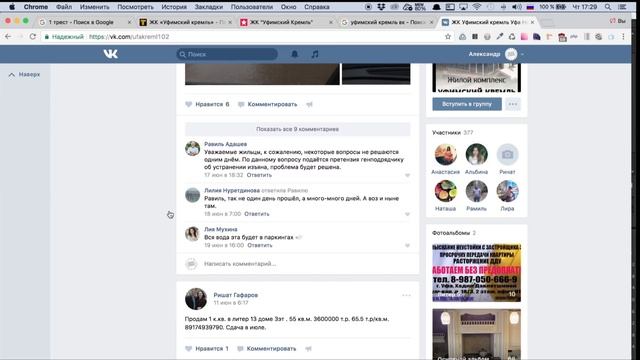
Task: Switch to tab 1 трест - Поиск в Google
Action: [84, 22]
